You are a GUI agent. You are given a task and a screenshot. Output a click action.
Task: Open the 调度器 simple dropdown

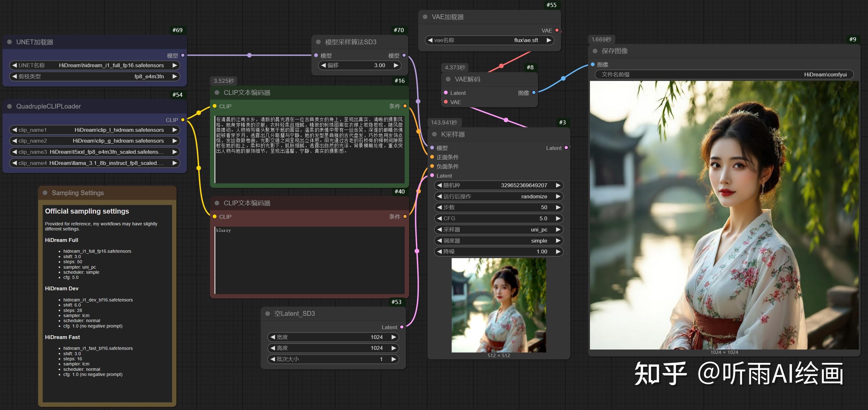tap(499, 241)
